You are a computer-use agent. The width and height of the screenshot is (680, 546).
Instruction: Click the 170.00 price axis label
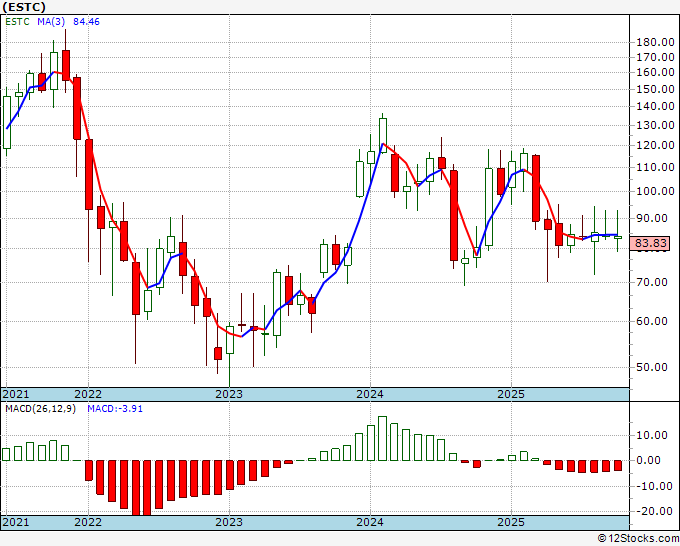pos(655,57)
